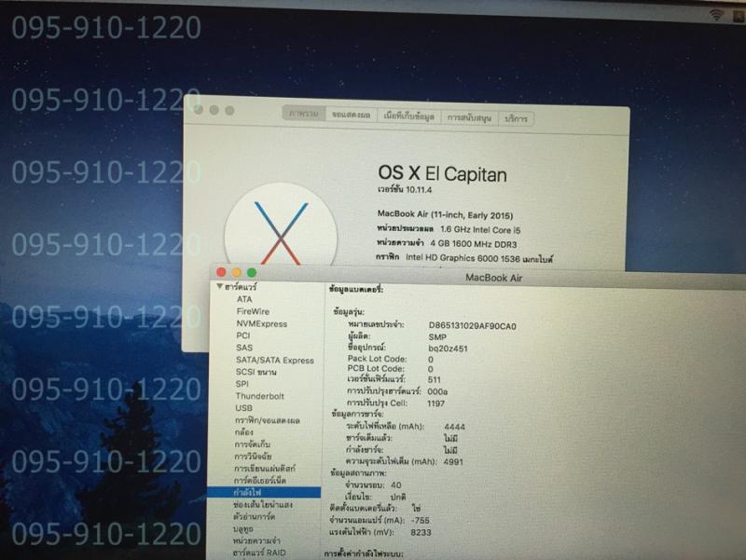Open the การสนับสนุน support tab
Viewport: 746px width, 560px height.
[469, 117]
